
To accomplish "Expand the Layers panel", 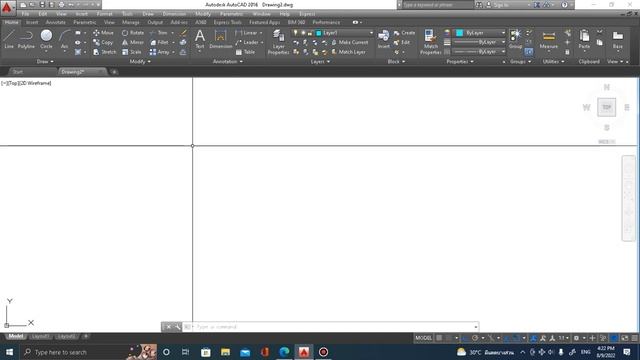I will point(320,62).
